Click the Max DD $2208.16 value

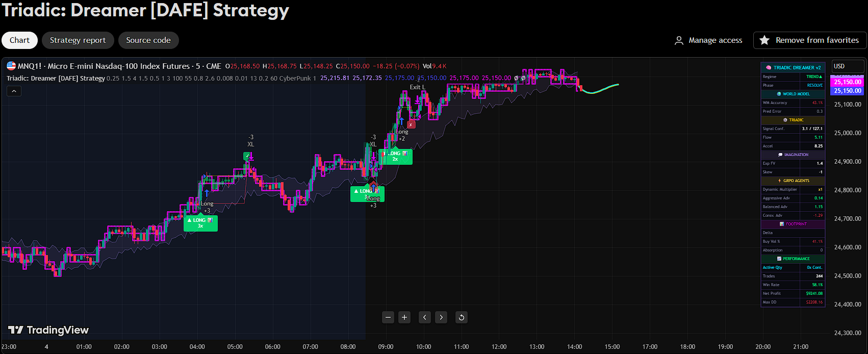[814, 302]
